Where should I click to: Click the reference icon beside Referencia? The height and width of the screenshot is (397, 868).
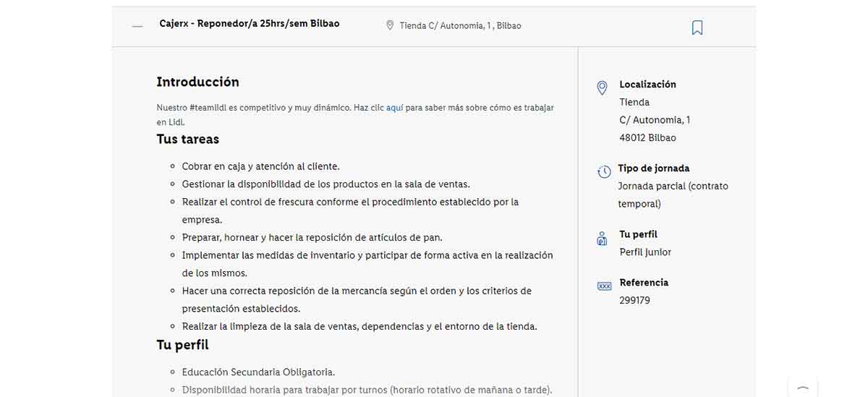pos(604,286)
